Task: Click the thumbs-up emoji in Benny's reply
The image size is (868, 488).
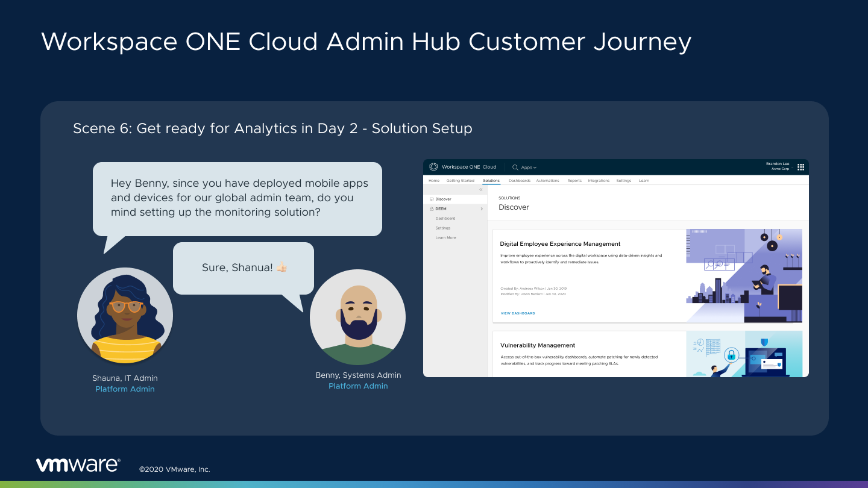Action: 281,267
